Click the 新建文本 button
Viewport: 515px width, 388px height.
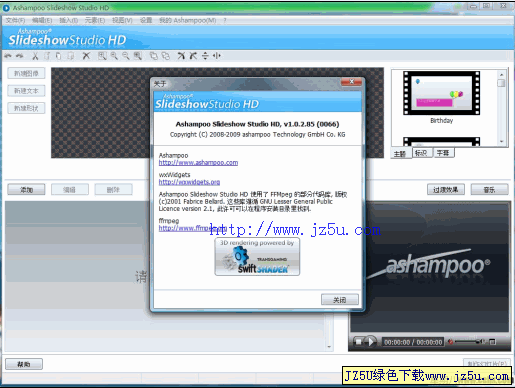26,91
